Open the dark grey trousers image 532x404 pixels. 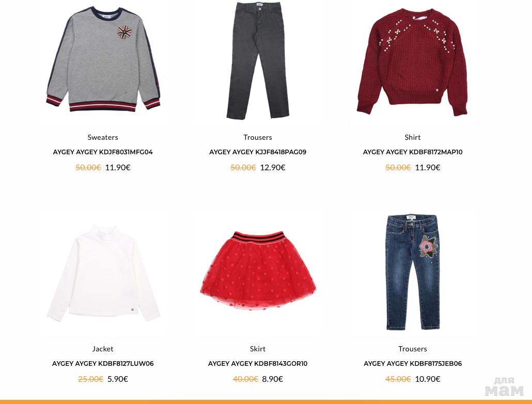258,60
